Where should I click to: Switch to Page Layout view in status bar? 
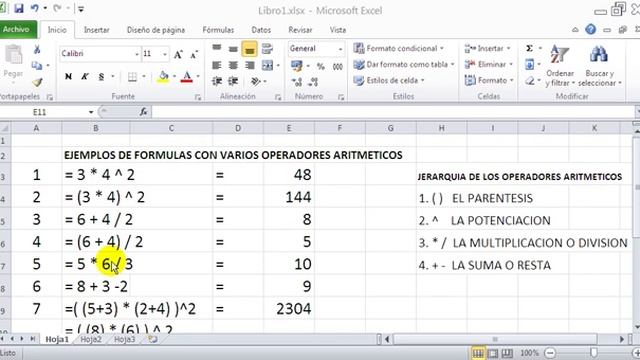pos(493,353)
